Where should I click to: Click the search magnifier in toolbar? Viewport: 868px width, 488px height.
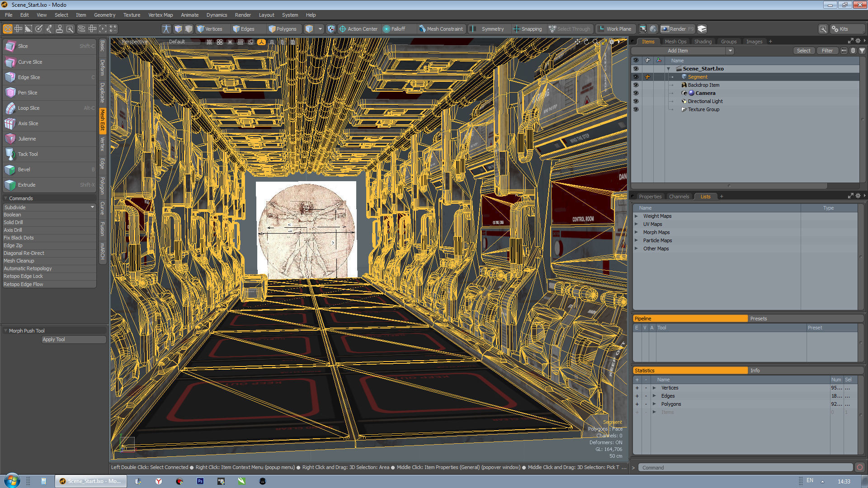[823, 29]
